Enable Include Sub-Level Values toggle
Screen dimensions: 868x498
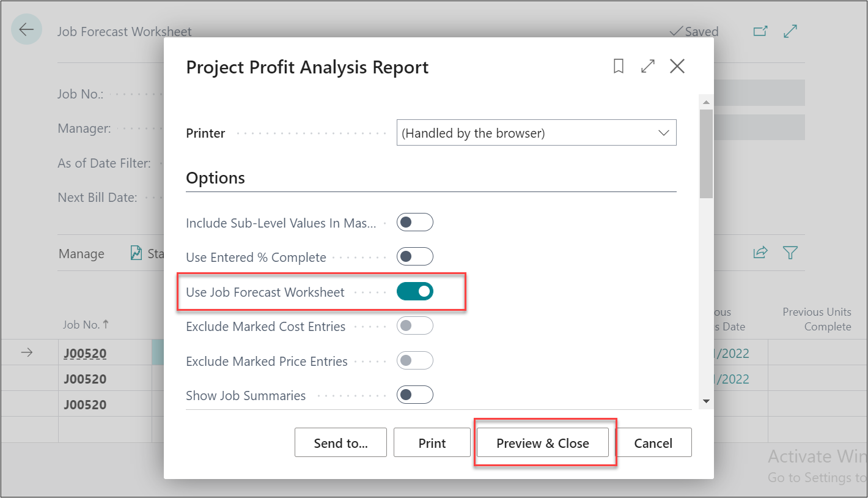pos(414,223)
